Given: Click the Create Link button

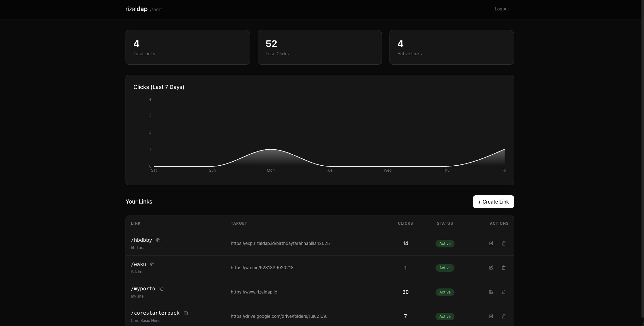Looking at the screenshot, I should pyautogui.click(x=493, y=202).
